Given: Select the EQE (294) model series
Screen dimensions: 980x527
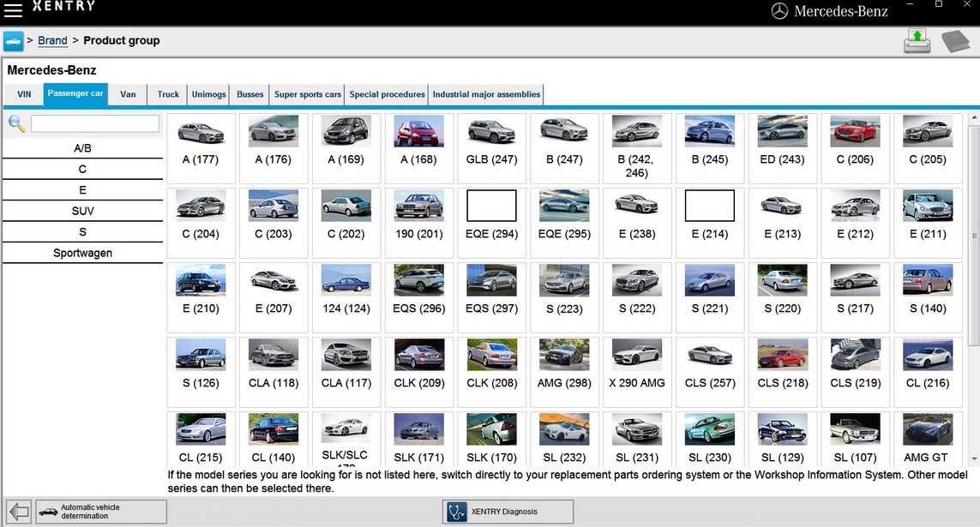Looking at the screenshot, I should (x=492, y=222).
